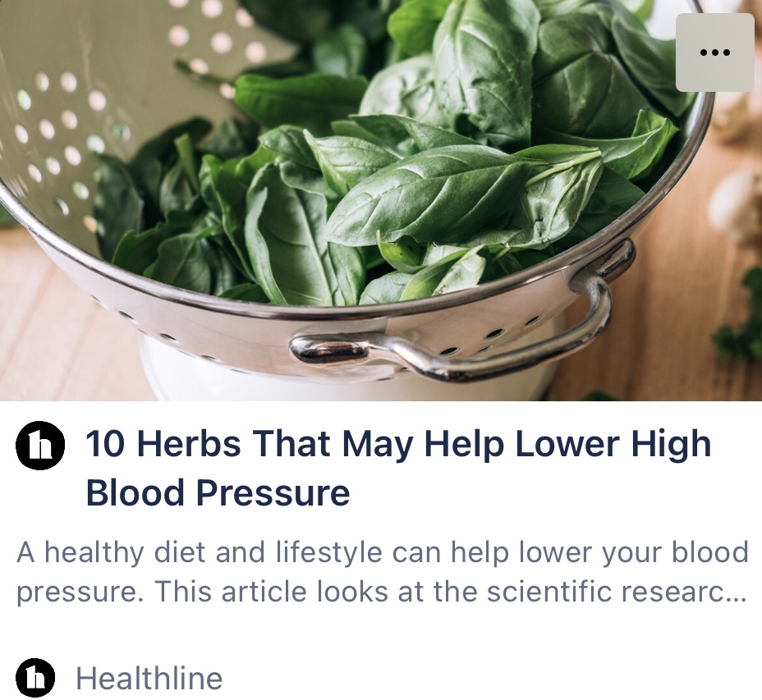Expand the card options via gray square button
Viewport: 762px width, 700px height.
coord(715,53)
